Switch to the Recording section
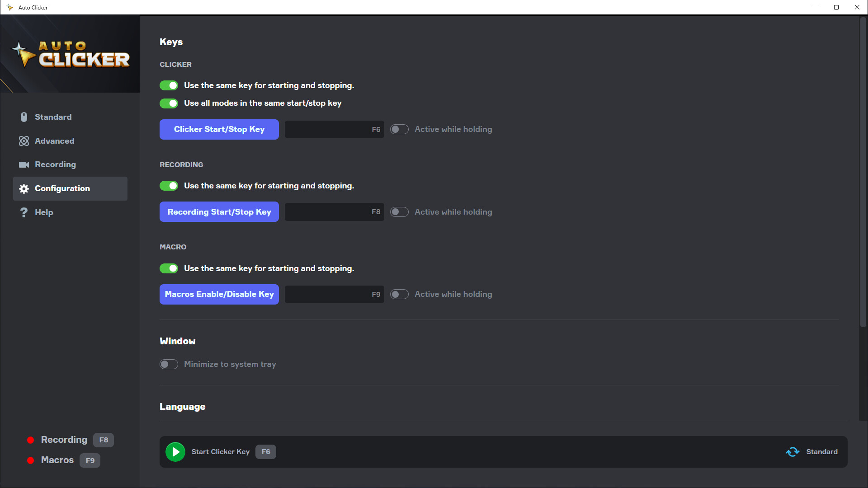The height and width of the screenshot is (488, 868). [55, 164]
